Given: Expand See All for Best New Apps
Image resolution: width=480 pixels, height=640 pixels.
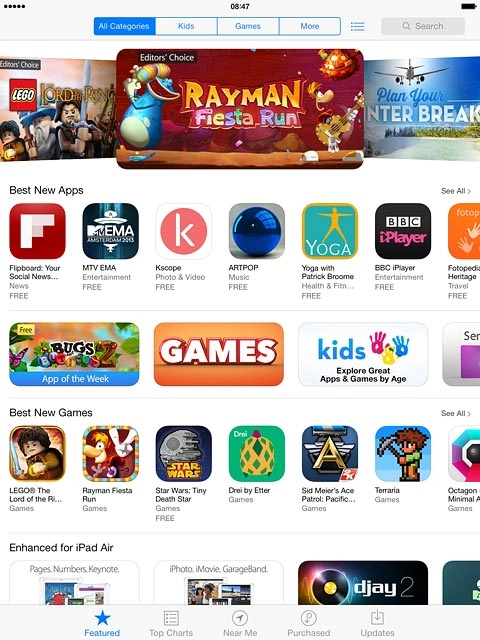Looking at the screenshot, I should [456, 191].
